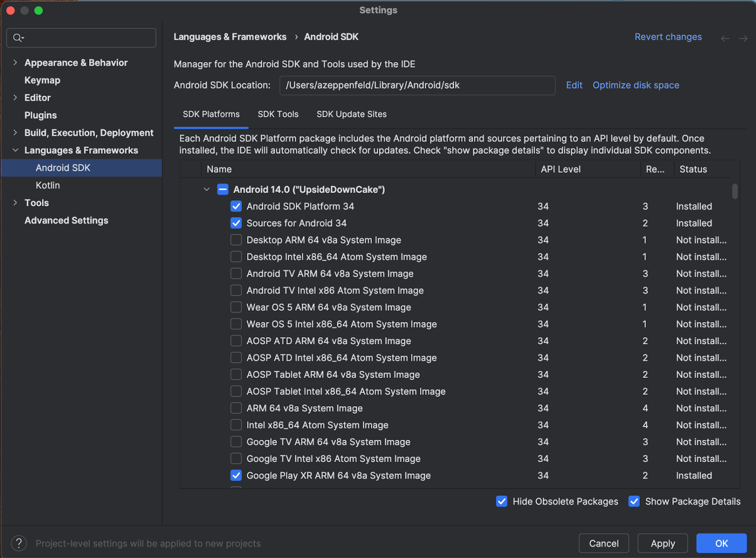
Task: Collapse the Android 14.0 UpsideDownCake group
Action: 206,189
